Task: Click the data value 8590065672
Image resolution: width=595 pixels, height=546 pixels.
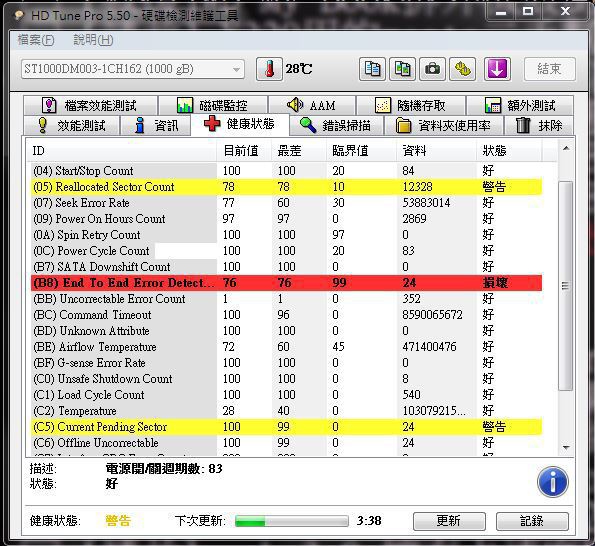Action: (x=432, y=315)
